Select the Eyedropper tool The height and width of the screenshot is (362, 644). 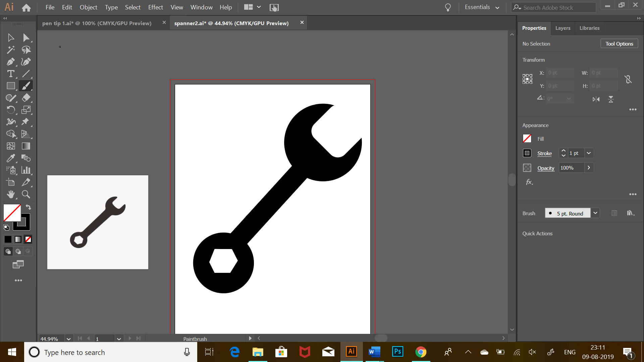pos(10,158)
